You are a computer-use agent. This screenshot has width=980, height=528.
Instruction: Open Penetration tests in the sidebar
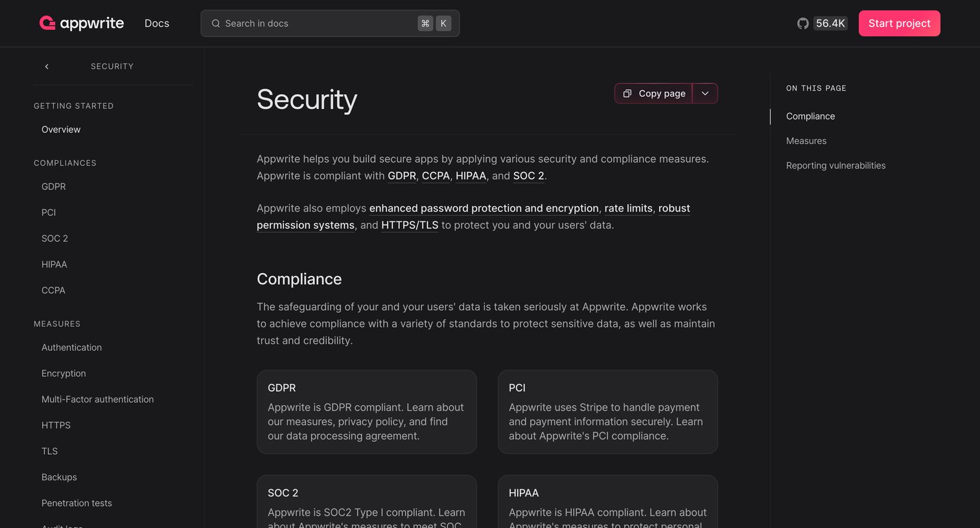tap(76, 503)
